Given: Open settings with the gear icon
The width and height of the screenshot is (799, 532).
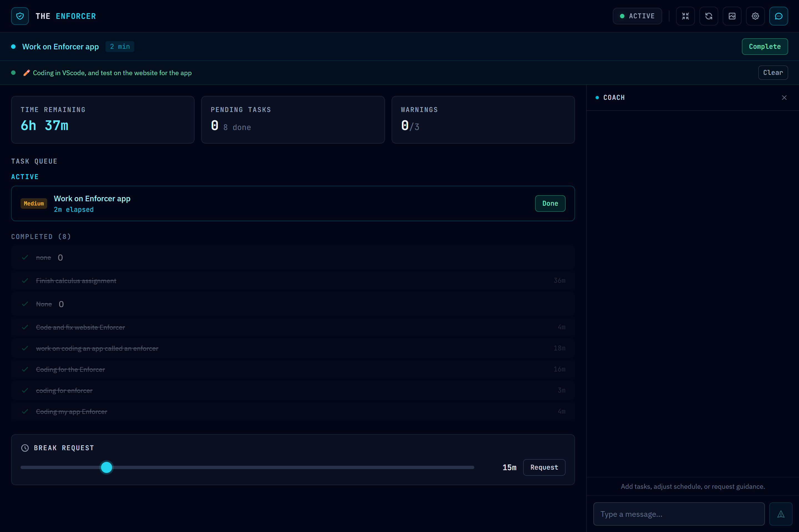Looking at the screenshot, I should (755, 16).
